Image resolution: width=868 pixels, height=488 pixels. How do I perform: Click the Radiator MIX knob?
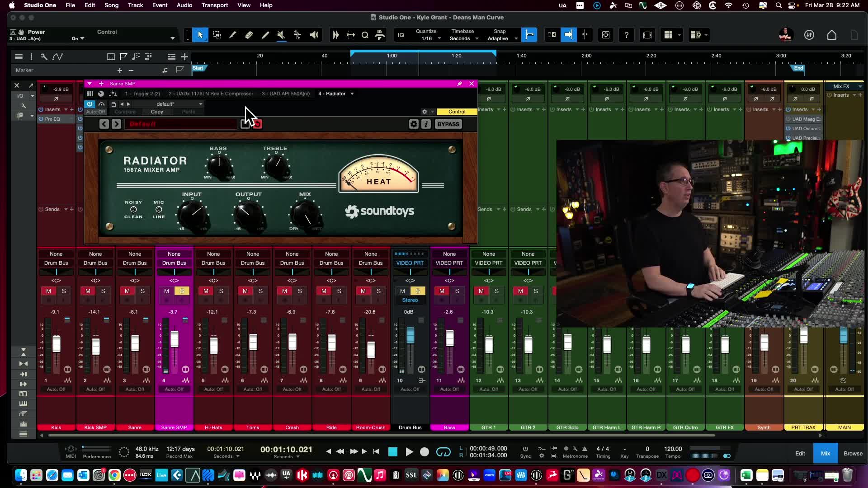305,214
